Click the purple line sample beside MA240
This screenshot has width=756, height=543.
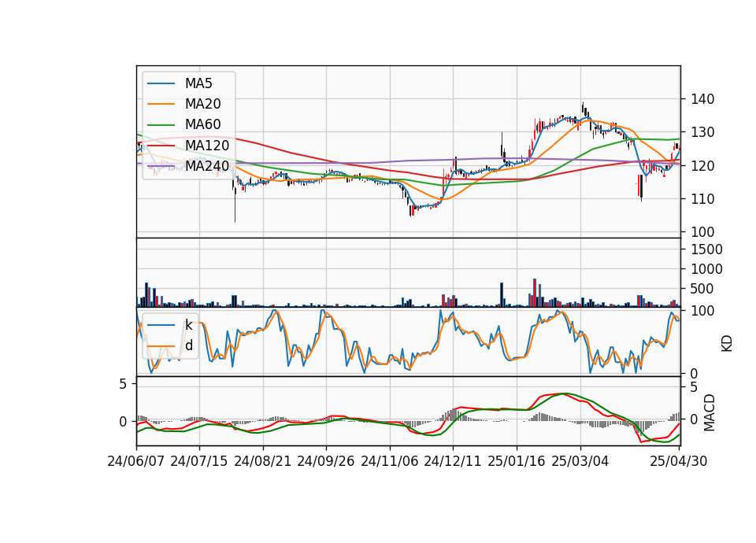(x=161, y=166)
